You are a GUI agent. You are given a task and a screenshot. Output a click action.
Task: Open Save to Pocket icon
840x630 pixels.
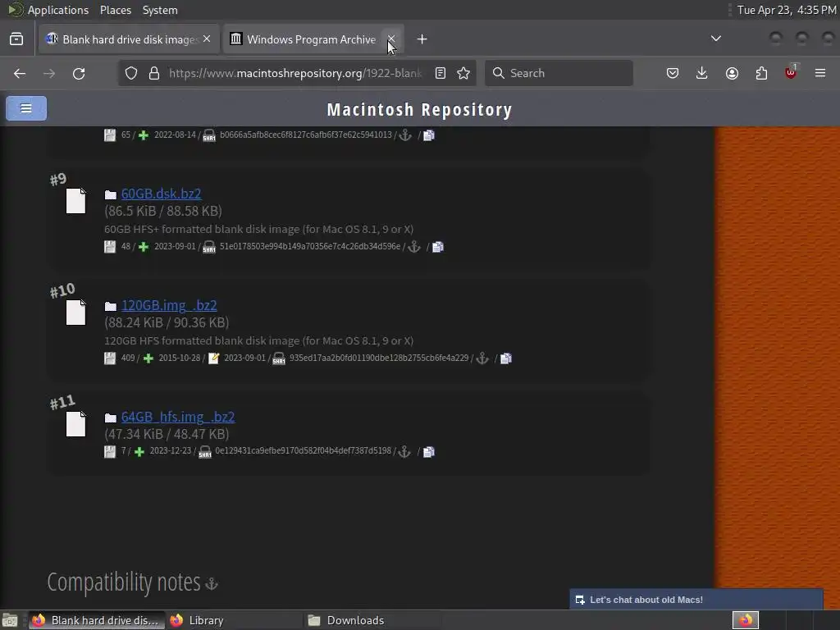673,73
